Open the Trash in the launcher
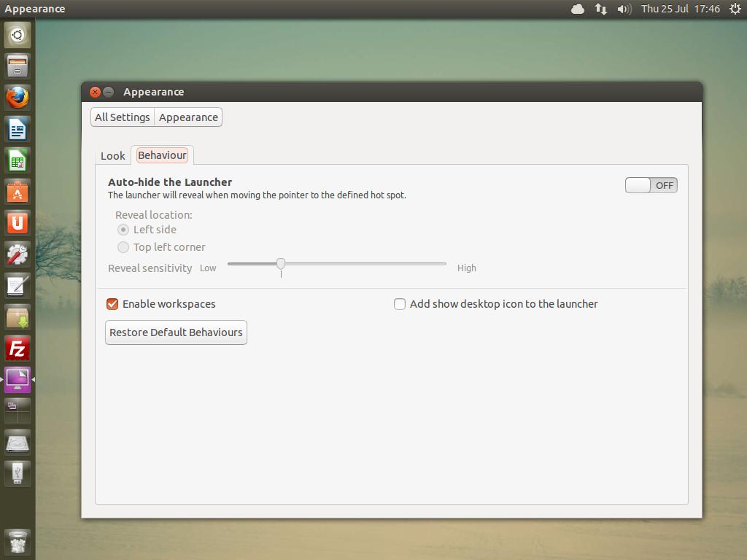Image resolution: width=747 pixels, height=560 pixels. click(18, 542)
